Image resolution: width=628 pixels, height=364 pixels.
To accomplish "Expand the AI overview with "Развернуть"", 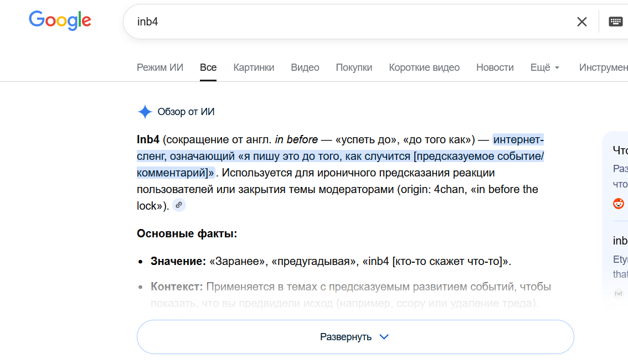I will [x=355, y=337].
